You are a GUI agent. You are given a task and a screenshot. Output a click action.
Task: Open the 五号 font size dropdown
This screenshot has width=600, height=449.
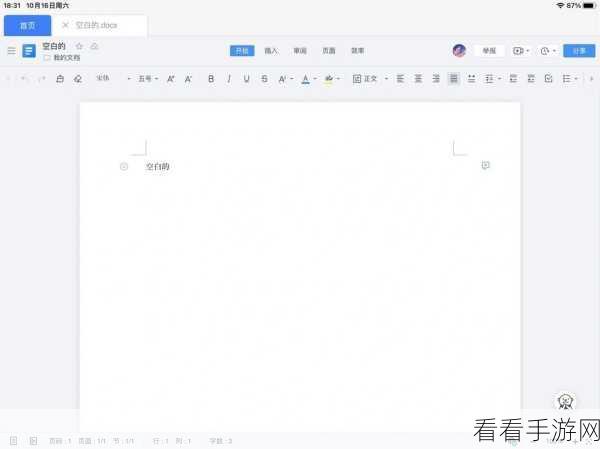148,79
